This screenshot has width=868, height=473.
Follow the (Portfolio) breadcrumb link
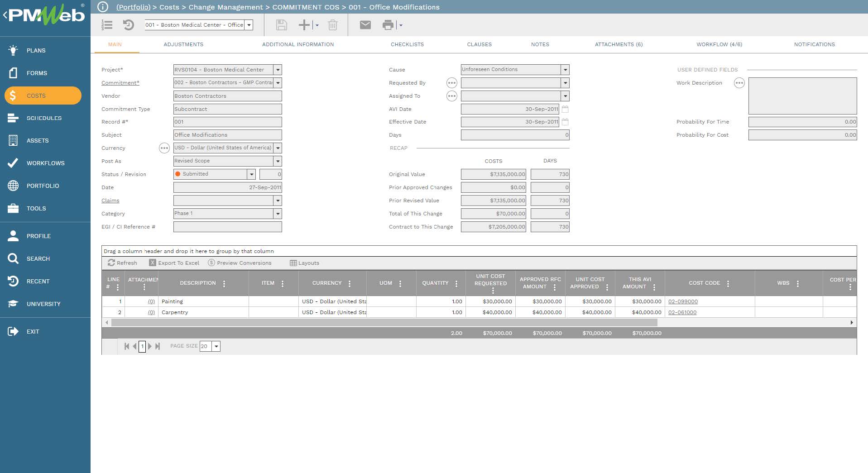pos(133,7)
